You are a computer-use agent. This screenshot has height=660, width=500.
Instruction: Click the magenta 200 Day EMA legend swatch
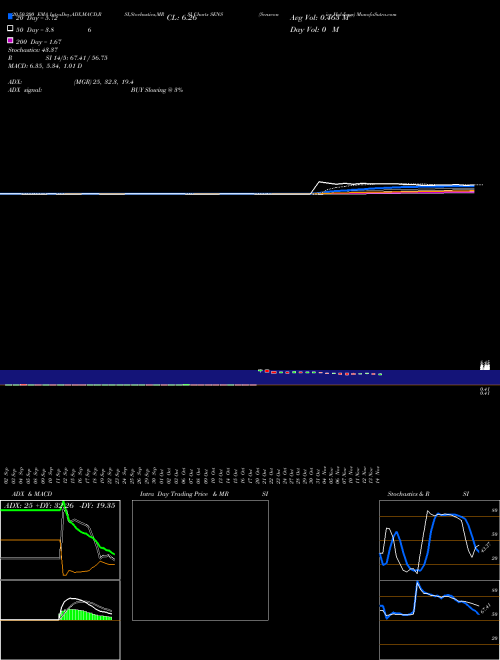[x=10, y=40]
